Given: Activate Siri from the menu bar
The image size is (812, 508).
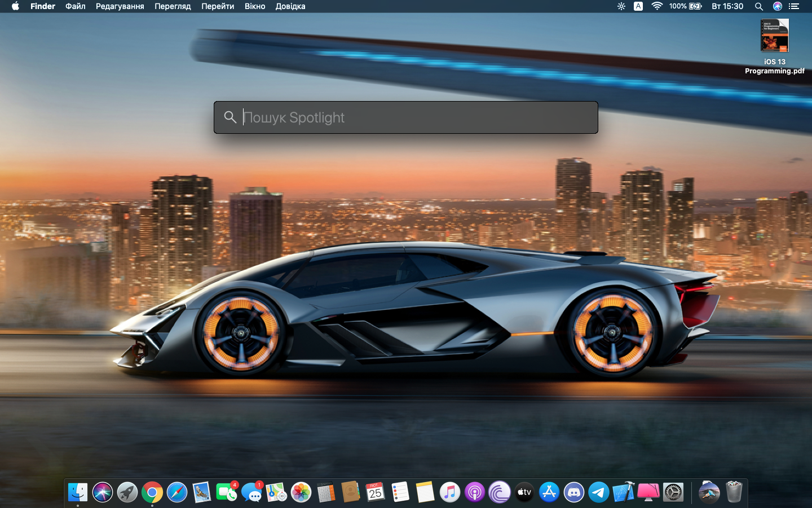Looking at the screenshot, I should tap(777, 6).
